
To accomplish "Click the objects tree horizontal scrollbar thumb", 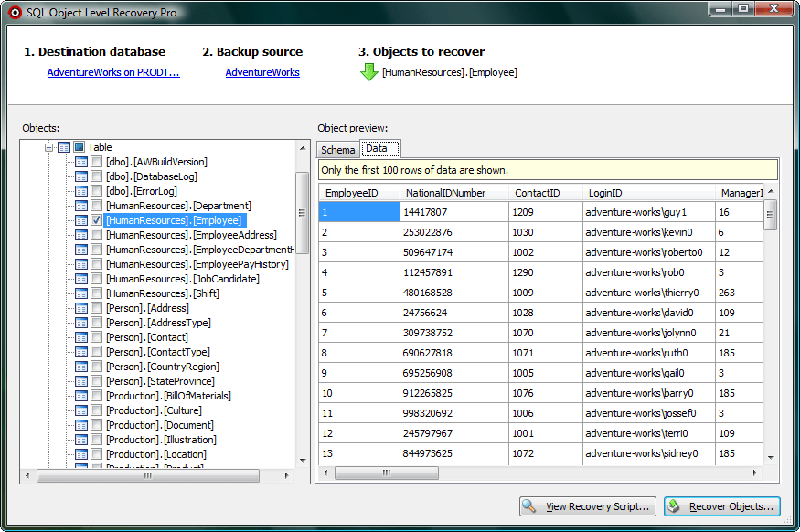I will coord(148,475).
